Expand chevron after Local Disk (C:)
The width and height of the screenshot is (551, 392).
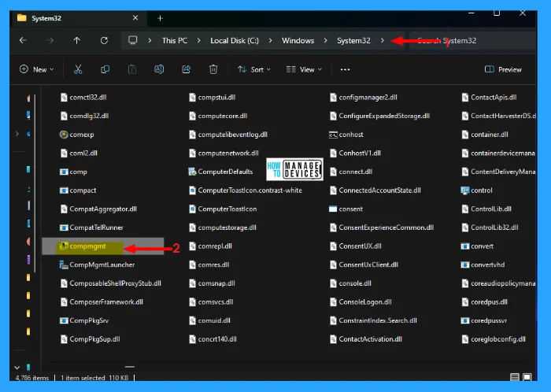pos(270,41)
